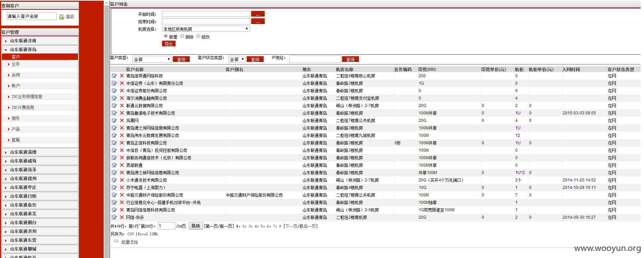Click the IP地址 input field
Image resolution: width=644 pixels, height=258 pixels.
click(315, 59)
